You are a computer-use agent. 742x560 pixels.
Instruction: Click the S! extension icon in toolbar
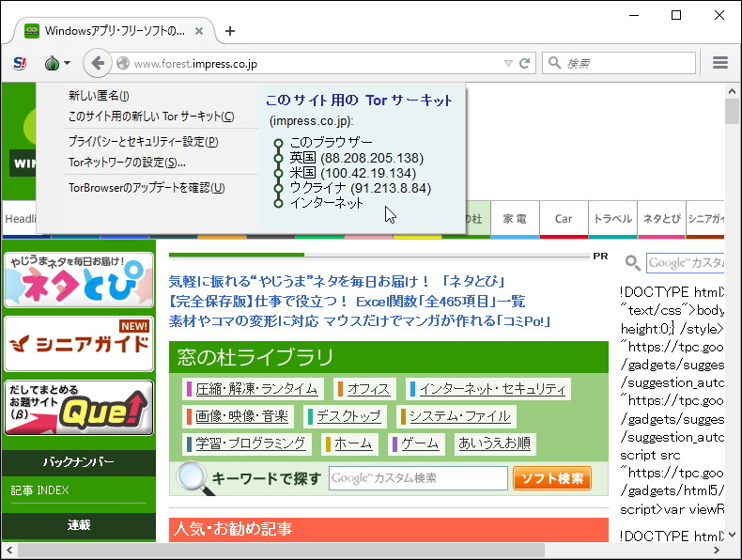pos(20,63)
